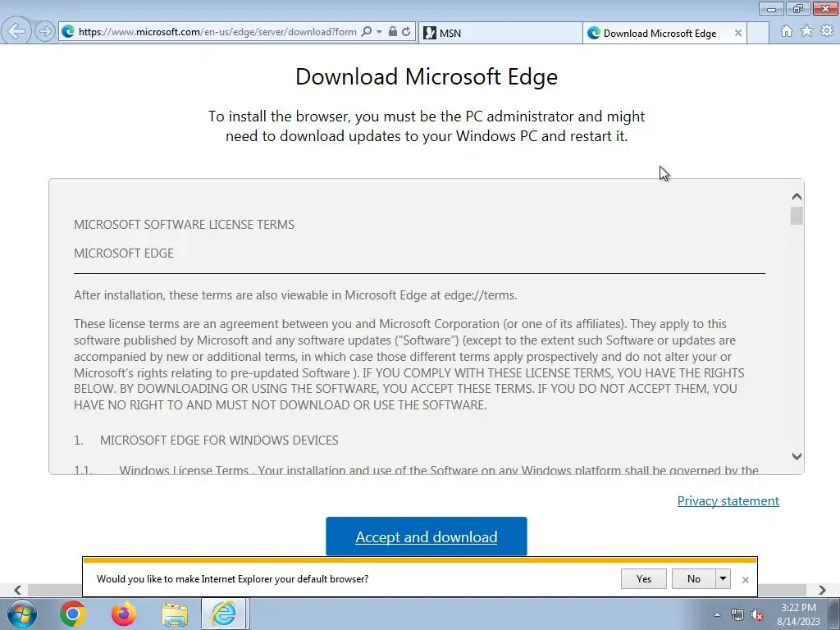840x630 pixels.
Task: Click Accept and download button
Action: 427,536
